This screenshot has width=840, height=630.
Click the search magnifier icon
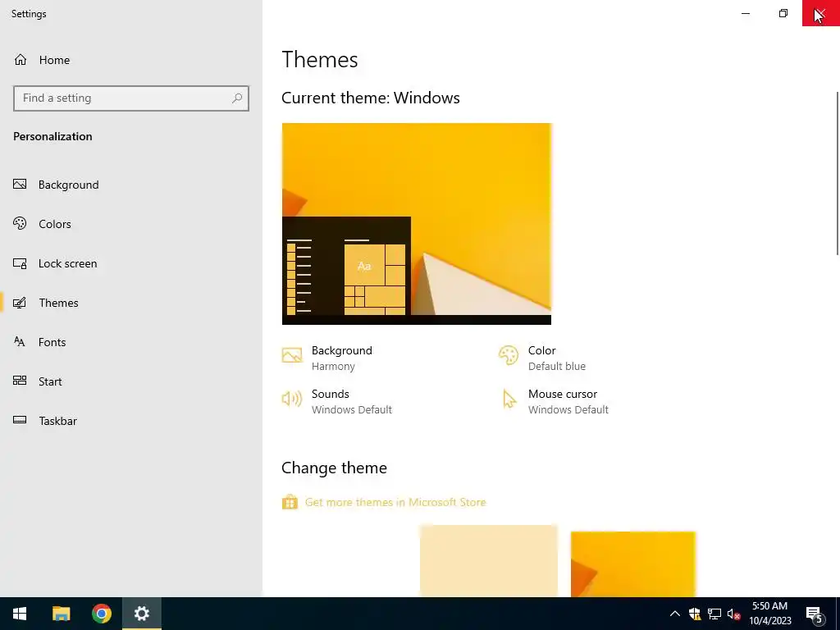tap(237, 98)
